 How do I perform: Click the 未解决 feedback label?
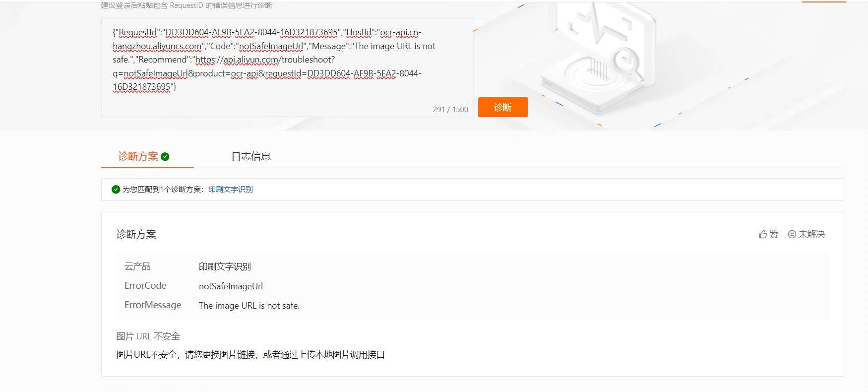click(x=811, y=234)
